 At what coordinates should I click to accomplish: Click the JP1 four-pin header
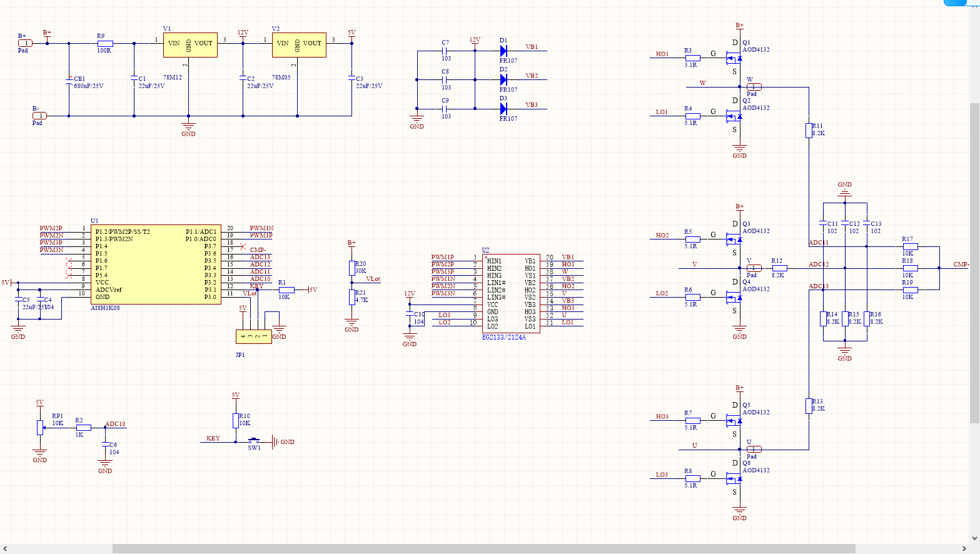click(253, 336)
